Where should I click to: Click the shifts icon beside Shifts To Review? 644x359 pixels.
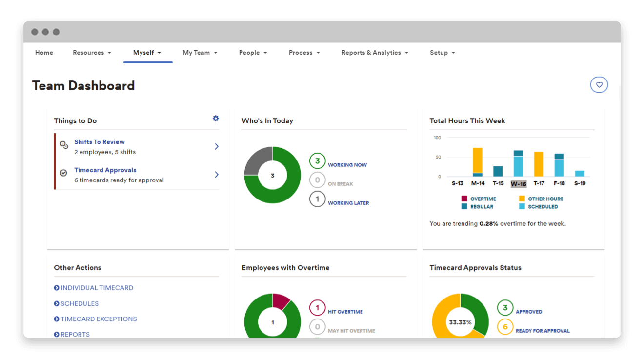[x=63, y=145]
